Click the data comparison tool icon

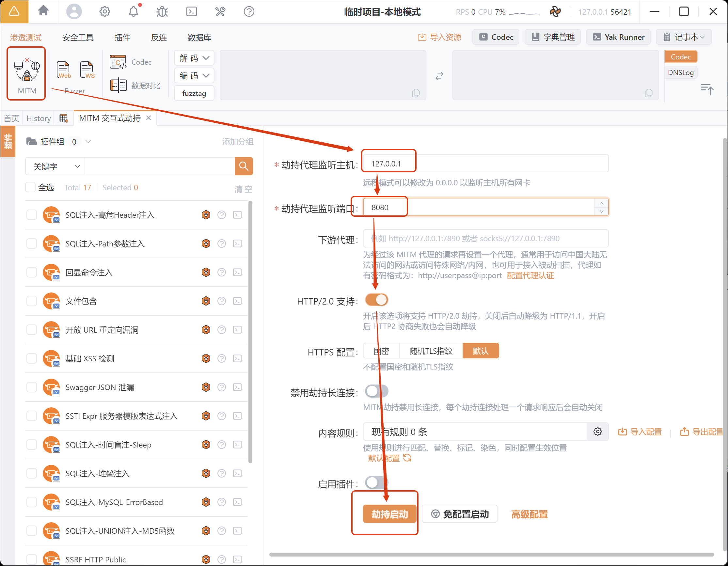click(118, 86)
